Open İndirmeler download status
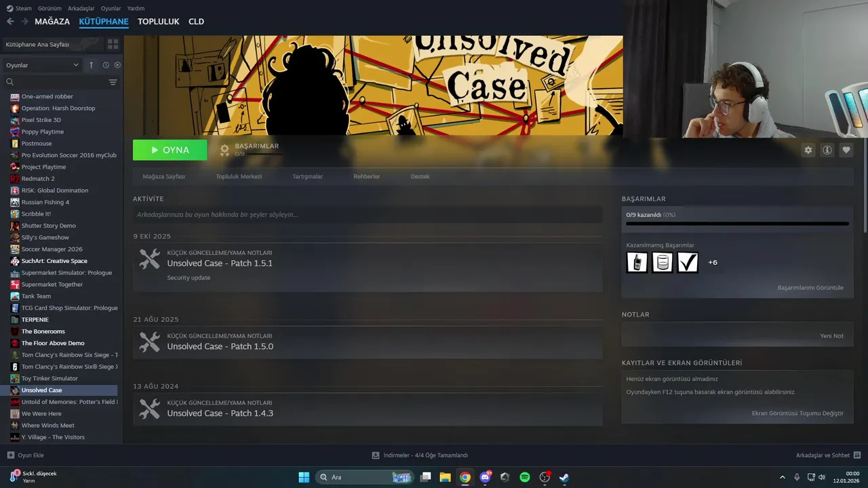The height and width of the screenshot is (488, 868). [420, 455]
